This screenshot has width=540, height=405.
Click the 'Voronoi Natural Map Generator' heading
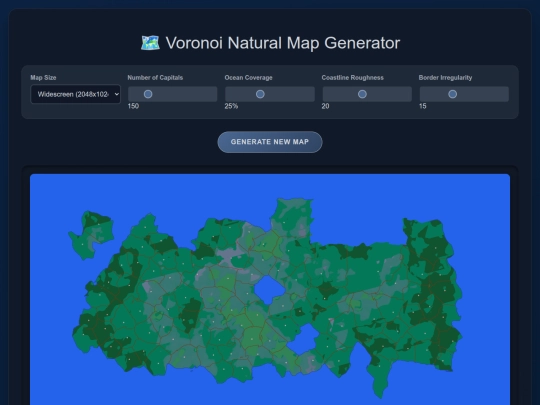tap(270, 43)
